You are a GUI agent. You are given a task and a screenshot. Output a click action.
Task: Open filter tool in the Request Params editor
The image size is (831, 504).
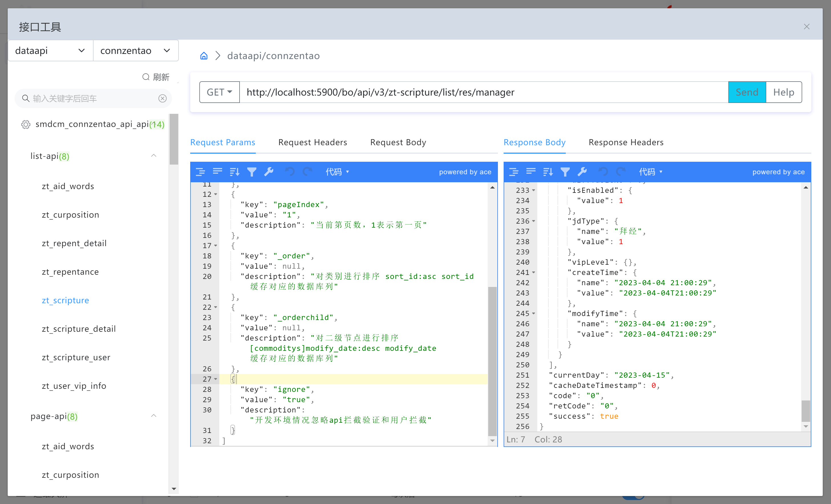(x=252, y=172)
